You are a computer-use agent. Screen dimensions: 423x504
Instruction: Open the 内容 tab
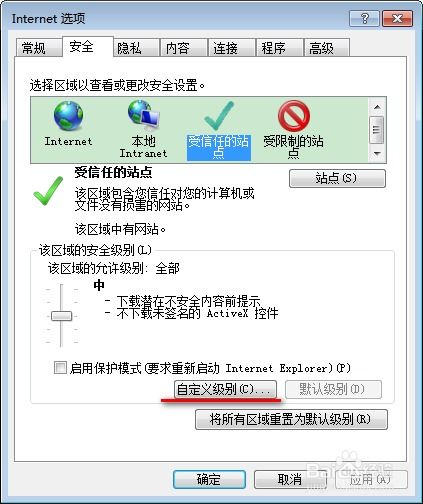pyautogui.click(x=178, y=48)
